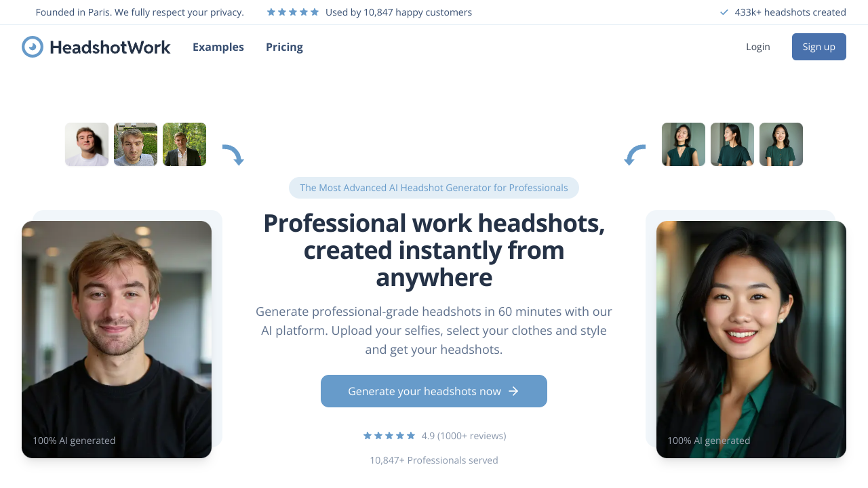Click the Most Advanced AI Headshot Generator badge

[434, 188]
